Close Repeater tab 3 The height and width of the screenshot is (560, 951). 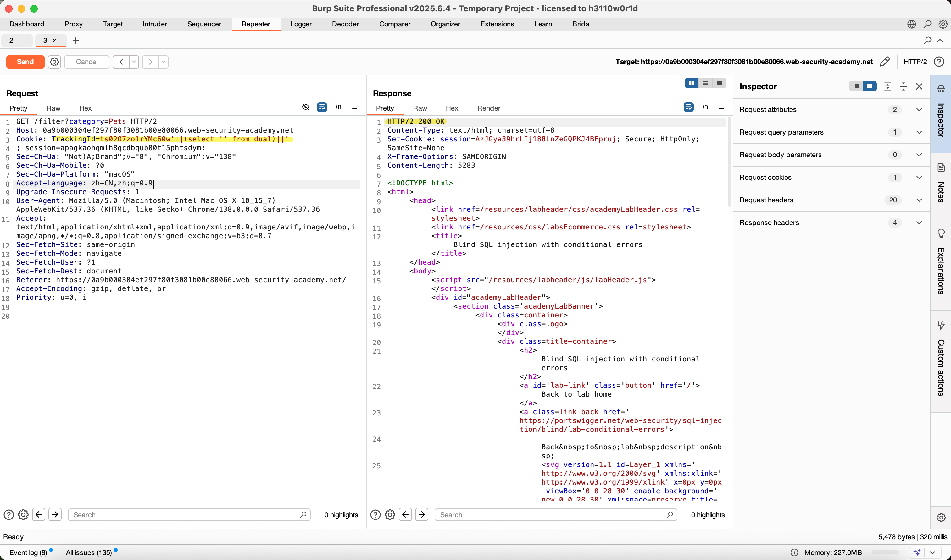[x=55, y=40]
